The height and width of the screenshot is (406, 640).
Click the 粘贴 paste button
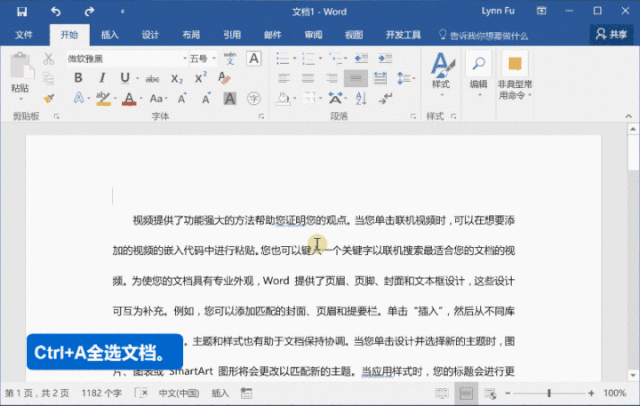pyautogui.click(x=20, y=77)
